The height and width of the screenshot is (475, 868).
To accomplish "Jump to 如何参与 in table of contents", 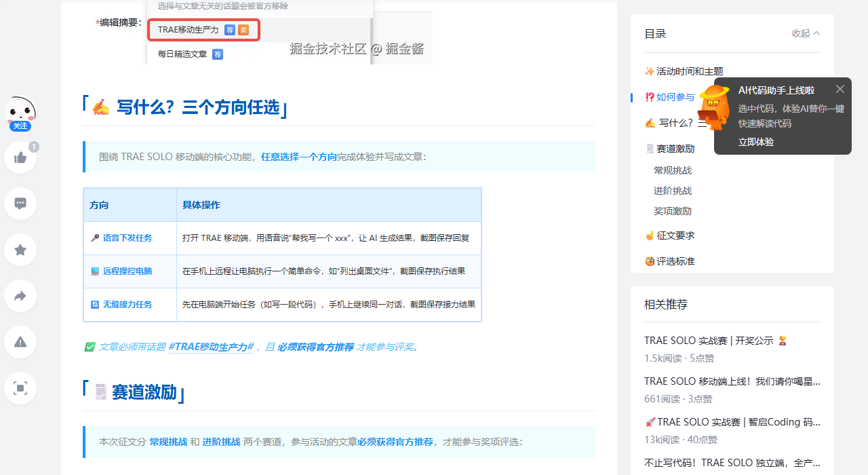I will coord(670,97).
